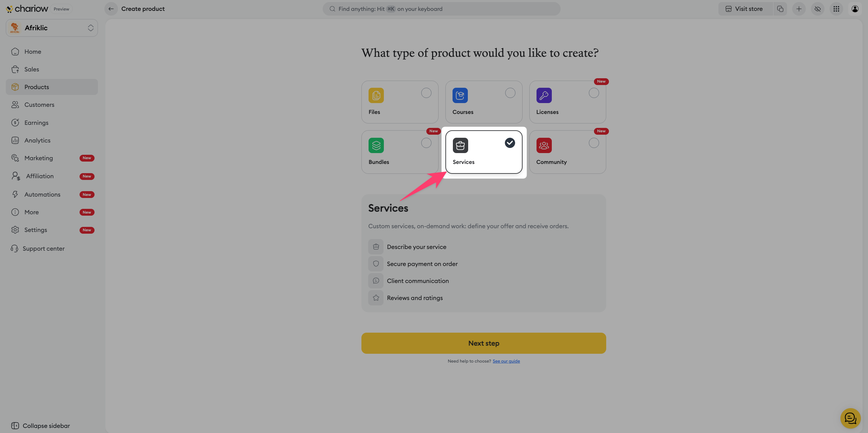Open the Marketing section in sidebar
The height and width of the screenshot is (433, 868).
pyautogui.click(x=38, y=158)
